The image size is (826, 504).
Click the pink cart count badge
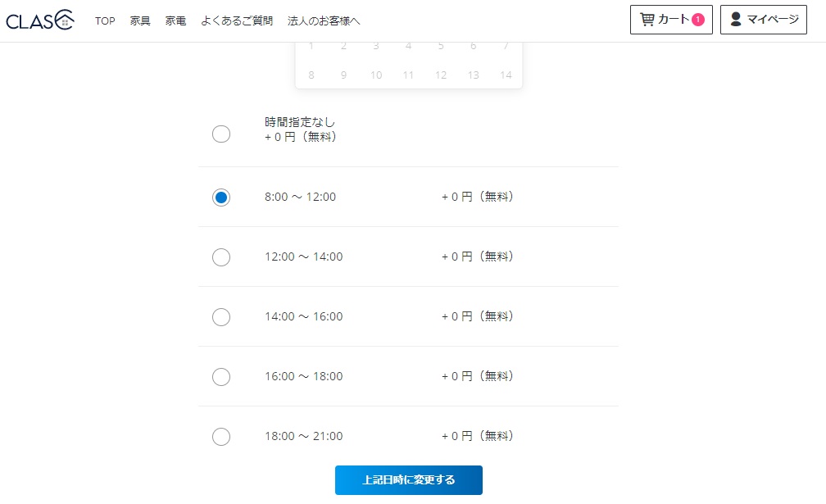698,20
